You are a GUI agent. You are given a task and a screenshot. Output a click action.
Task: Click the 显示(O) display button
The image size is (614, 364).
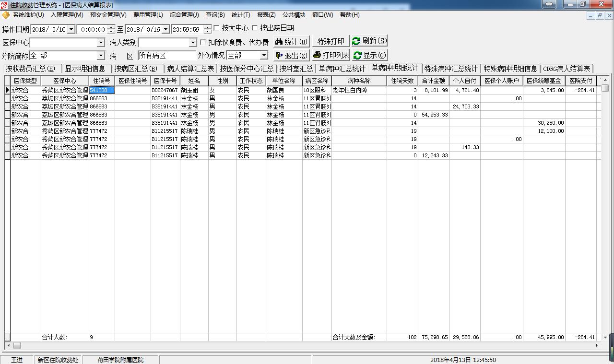tap(369, 55)
